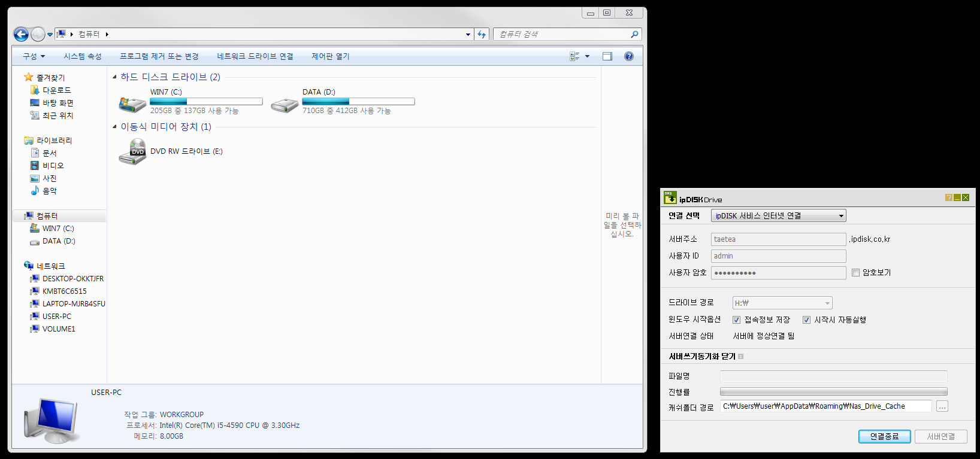Click 네트워크 드라이브 연결 in the toolbar
Viewport: 980px width, 459px height.
coord(255,56)
